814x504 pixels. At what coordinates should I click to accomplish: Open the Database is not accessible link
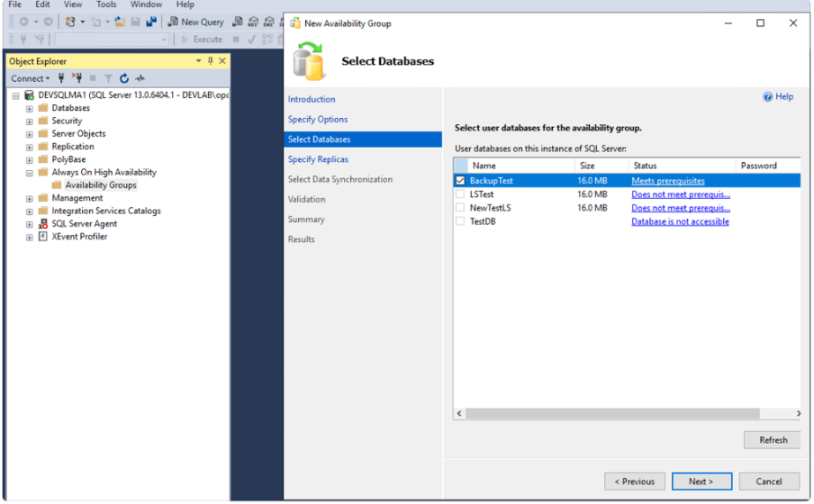pos(680,221)
